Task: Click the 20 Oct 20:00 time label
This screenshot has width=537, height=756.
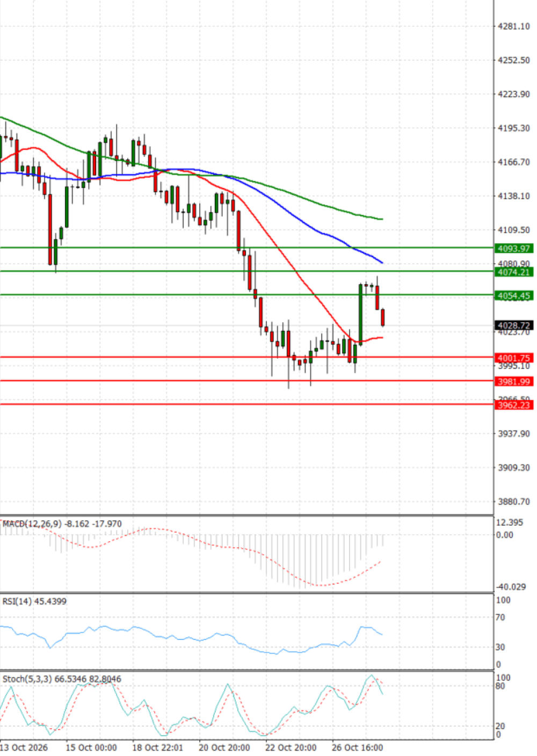Action: pos(224,747)
